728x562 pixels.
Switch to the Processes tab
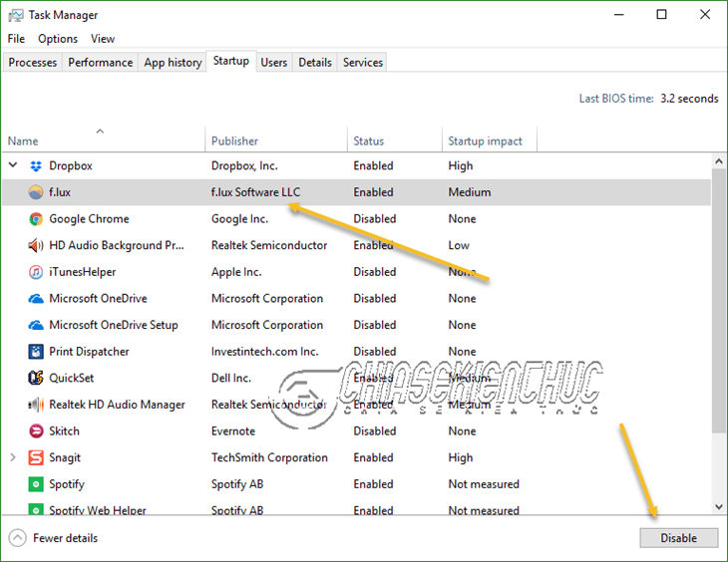(33, 62)
